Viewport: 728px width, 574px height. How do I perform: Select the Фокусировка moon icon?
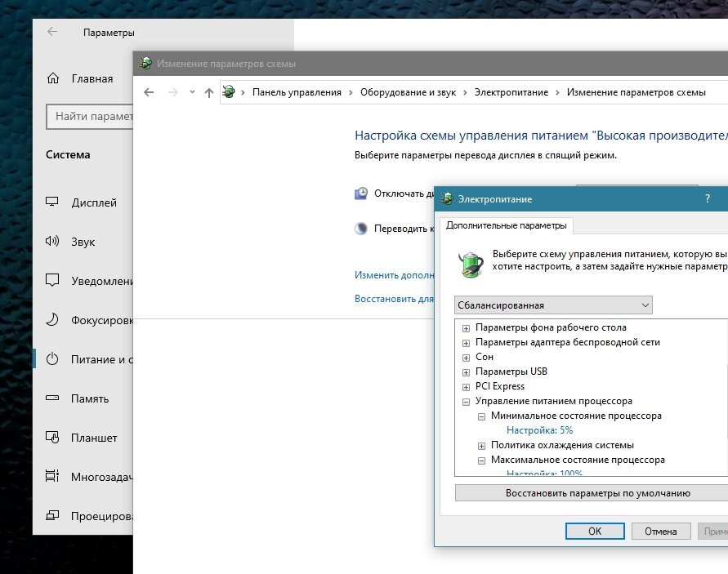coord(53,320)
